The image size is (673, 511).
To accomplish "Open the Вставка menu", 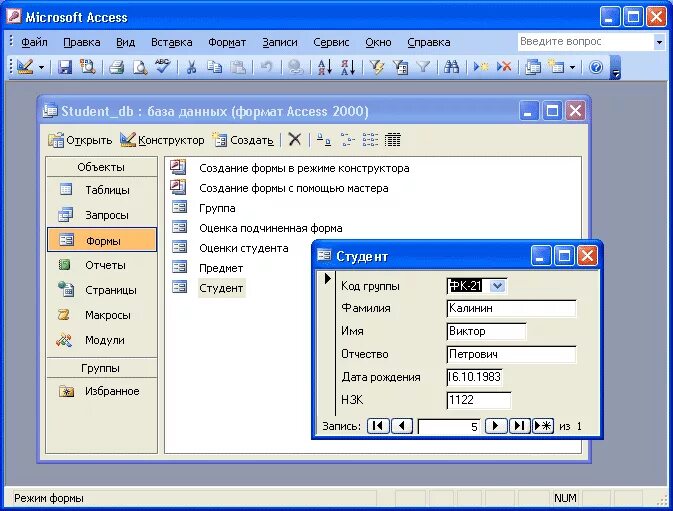I will point(171,42).
